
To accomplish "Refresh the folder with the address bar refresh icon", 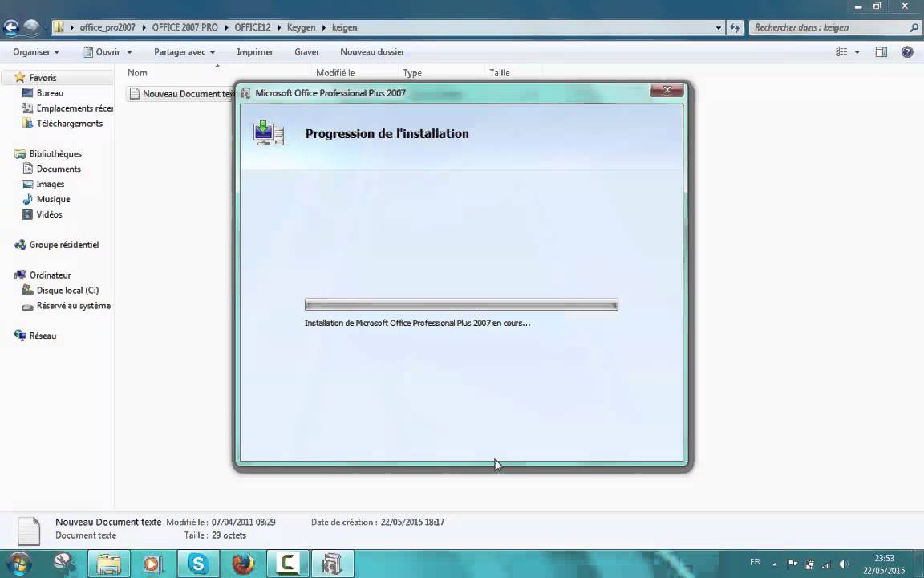I will 735,28.
